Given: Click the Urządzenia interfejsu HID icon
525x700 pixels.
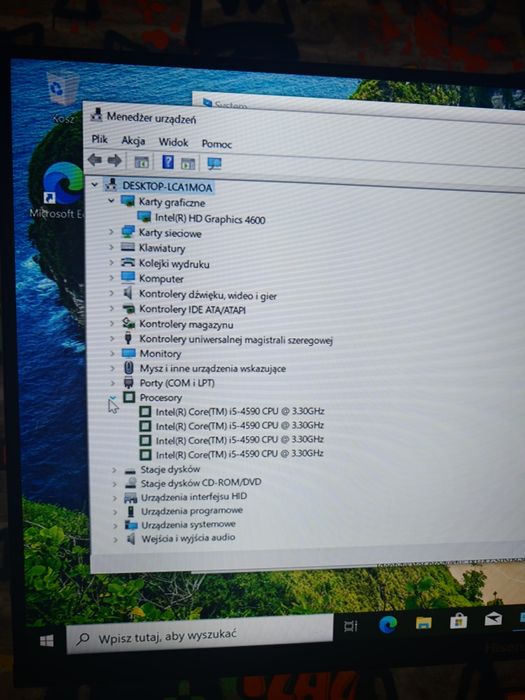Looking at the screenshot, I should [130, 497].
